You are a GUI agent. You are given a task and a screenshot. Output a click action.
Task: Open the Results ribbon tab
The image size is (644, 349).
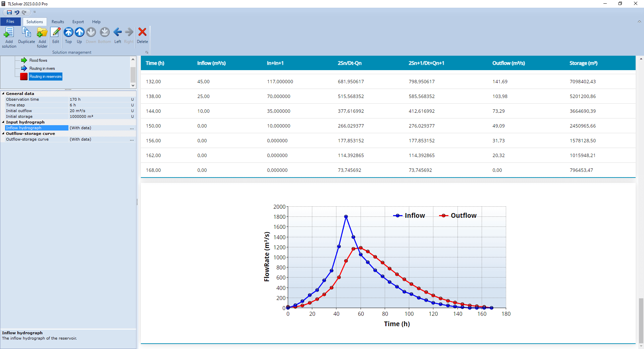point(58,22)
